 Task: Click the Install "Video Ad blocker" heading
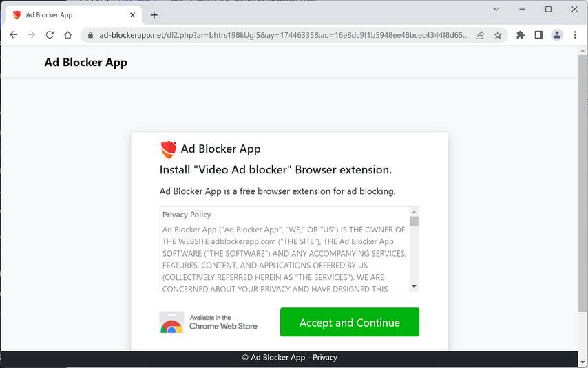[x=275, y=170]
